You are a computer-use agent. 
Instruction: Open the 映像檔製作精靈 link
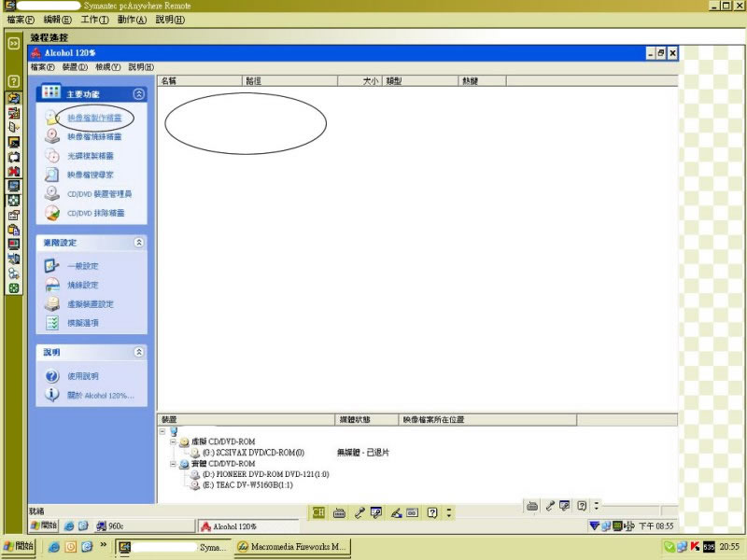coord(94,118)
